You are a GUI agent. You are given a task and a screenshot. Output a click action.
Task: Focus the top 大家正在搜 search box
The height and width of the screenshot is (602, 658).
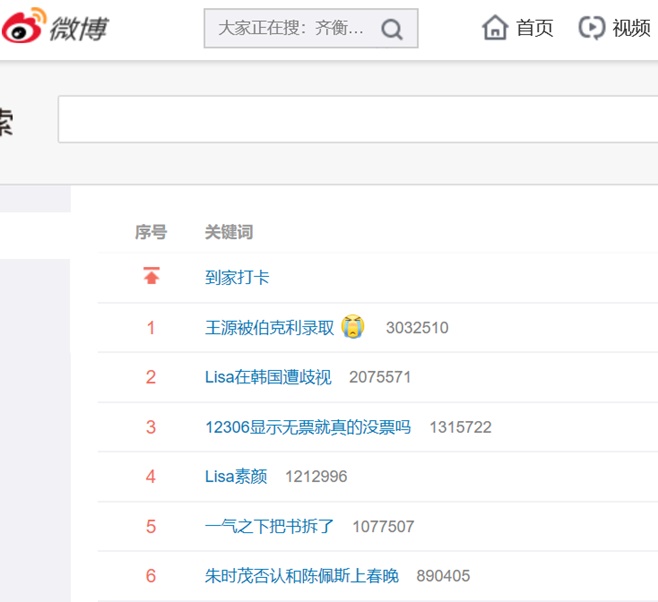click(x=292, y=29)
